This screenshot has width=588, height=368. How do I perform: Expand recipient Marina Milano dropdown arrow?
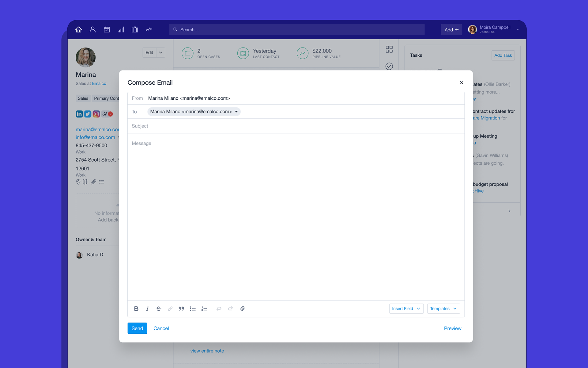pyautogui.click(x=236, y=112)
